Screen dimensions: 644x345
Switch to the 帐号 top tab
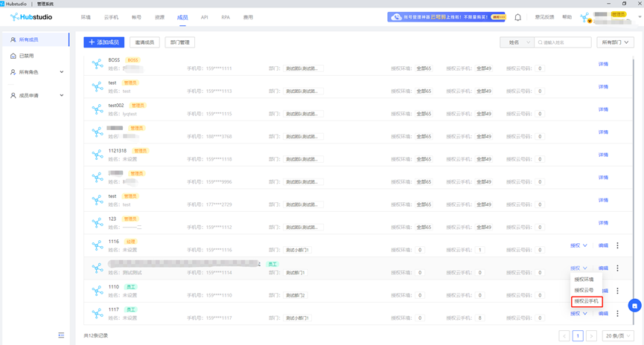pyautogui.click(x=136, y=17)
